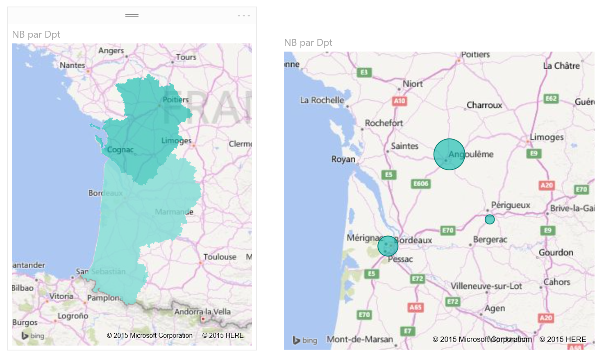
Task: Click the Cognac label on left map
Action: [x=120, y=150]
